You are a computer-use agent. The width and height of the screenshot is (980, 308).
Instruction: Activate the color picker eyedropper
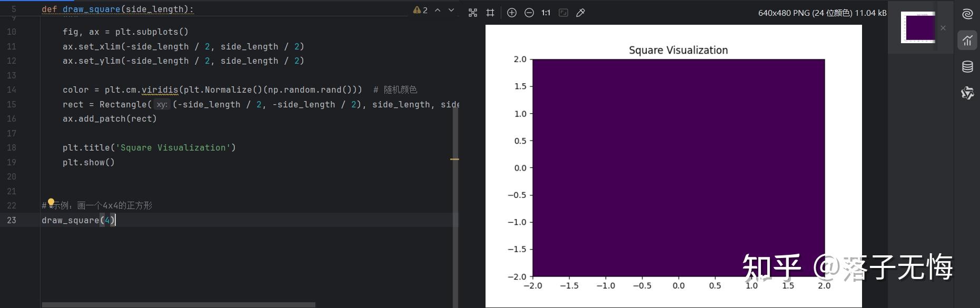tap(581, 13)
